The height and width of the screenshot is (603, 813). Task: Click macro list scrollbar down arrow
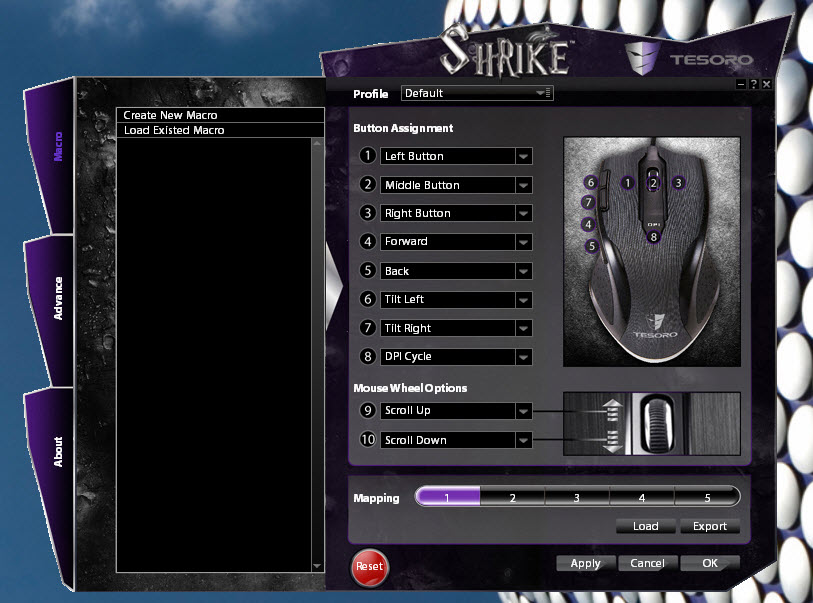317,566
